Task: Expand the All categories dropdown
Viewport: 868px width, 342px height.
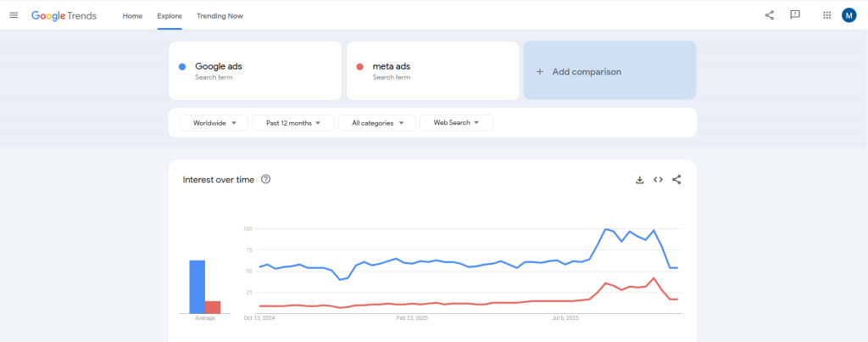Action: [x=377, y=123]
